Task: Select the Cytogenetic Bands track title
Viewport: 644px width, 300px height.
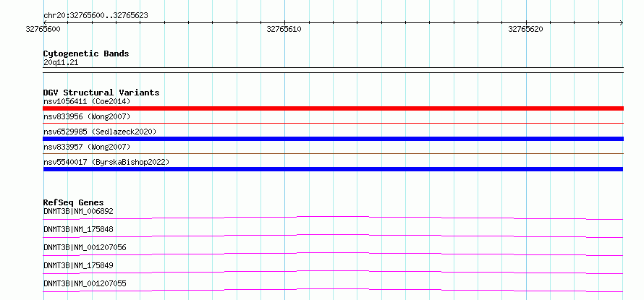Action: pos(86,53)
